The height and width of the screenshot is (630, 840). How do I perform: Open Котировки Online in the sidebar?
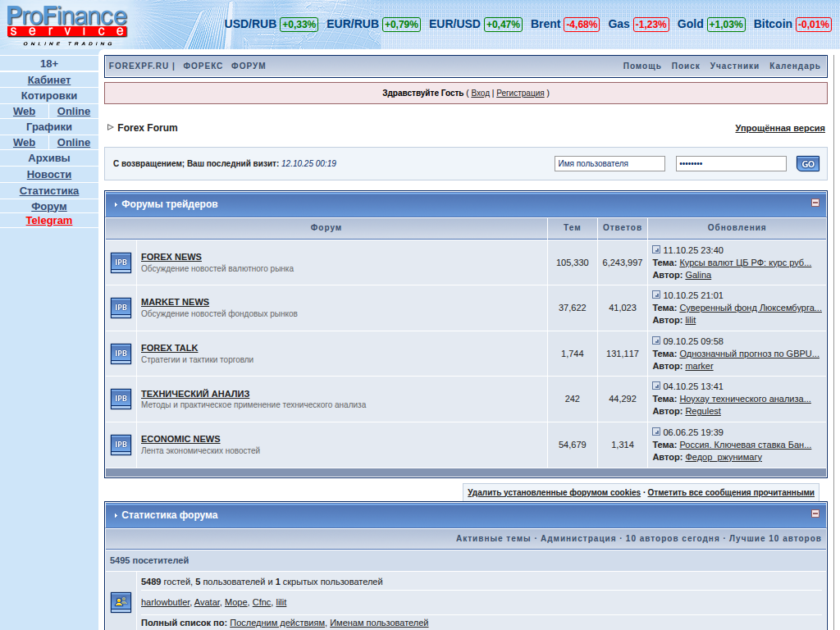[74, 112]
